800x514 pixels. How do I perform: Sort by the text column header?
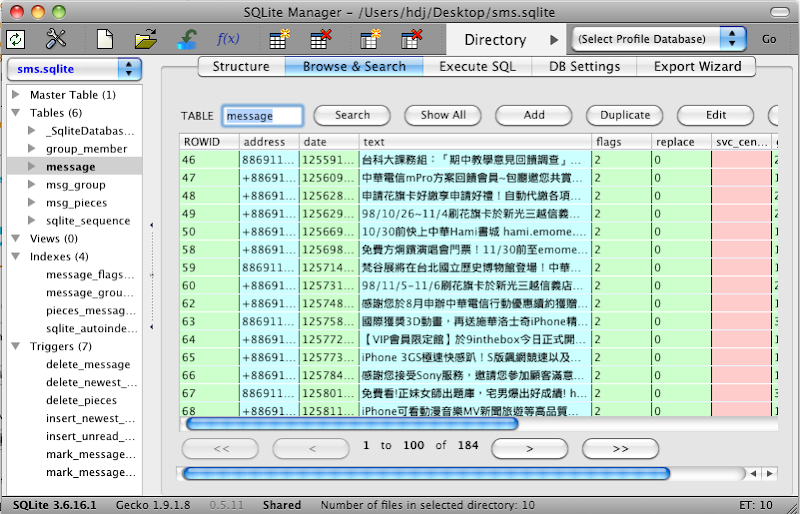tap(475, 142)
